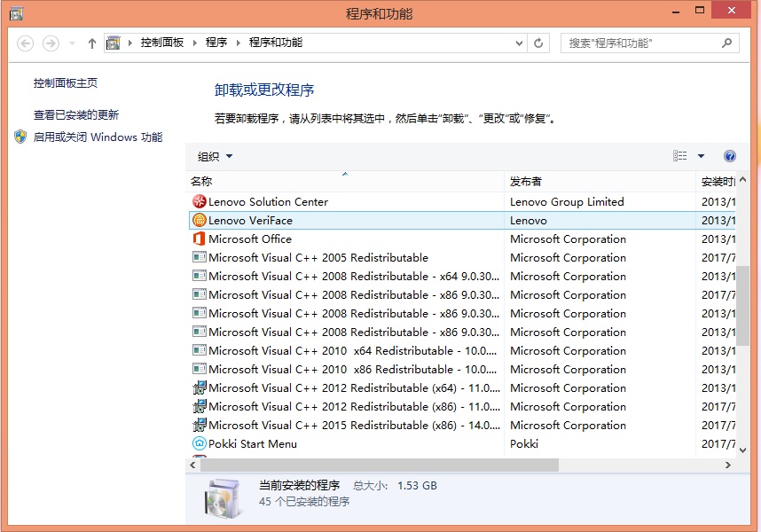Select the Lenovo Solution Center row name

click(x=268, y=202)
